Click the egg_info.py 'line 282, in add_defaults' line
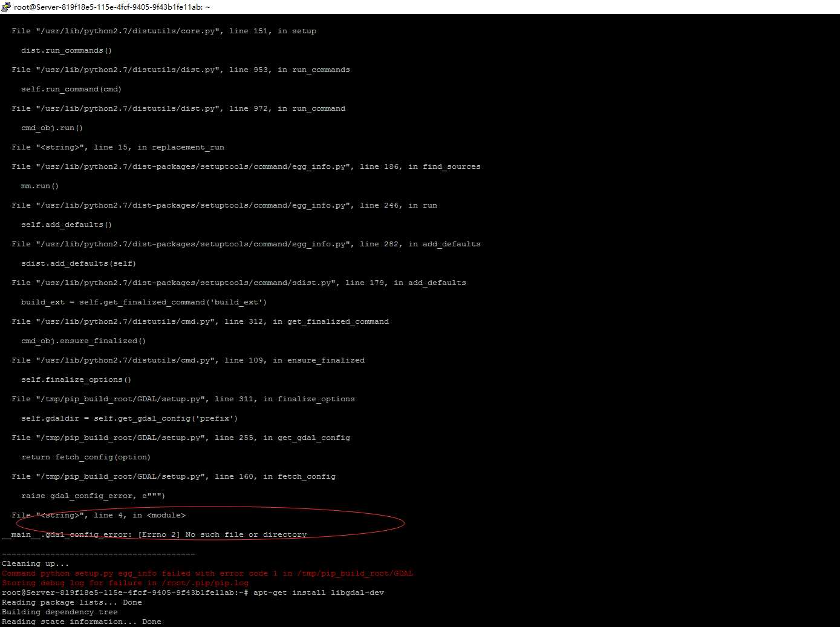This screenshot has width=840, height=627. (x=246, y=244)
